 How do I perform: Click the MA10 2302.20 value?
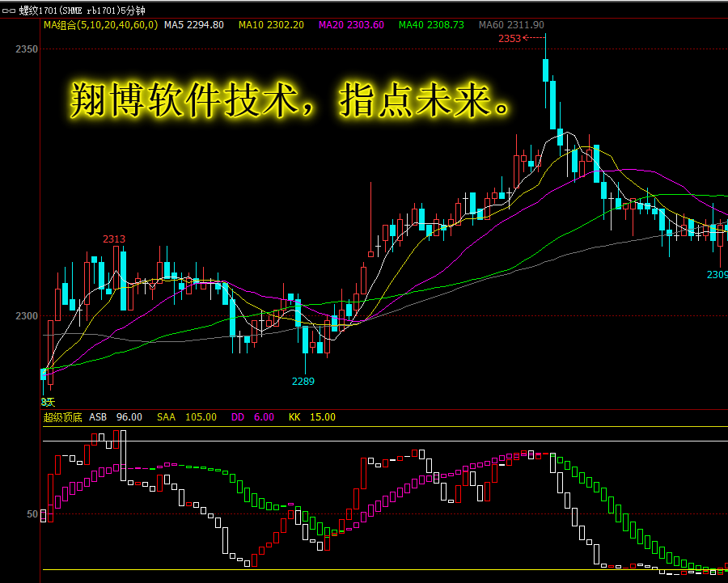click(x=271, y=25)
